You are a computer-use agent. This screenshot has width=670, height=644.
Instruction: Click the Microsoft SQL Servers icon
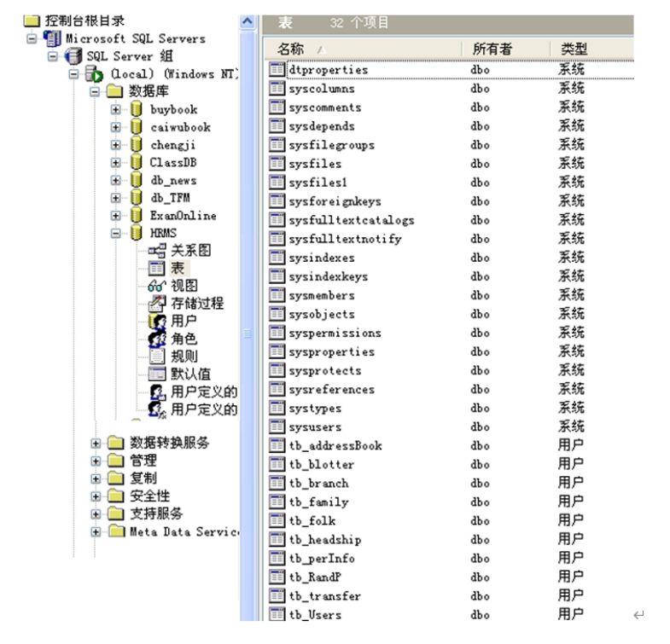[x=53, y=38]
